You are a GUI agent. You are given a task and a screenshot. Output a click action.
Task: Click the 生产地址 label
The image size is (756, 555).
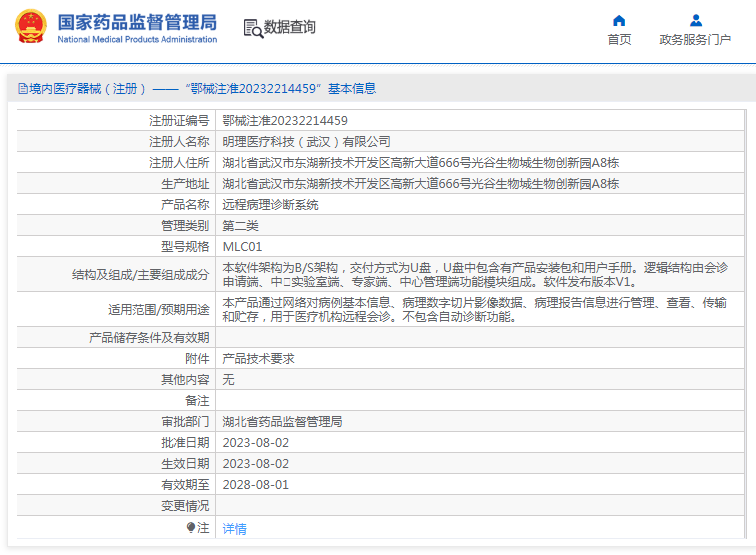click(185, 184)
